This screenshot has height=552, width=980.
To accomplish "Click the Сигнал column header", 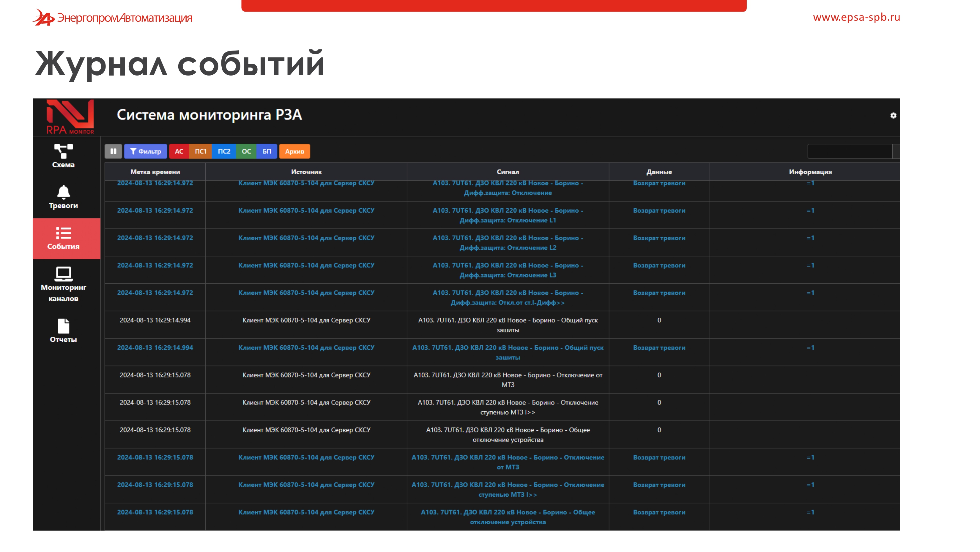I will 508,172.
